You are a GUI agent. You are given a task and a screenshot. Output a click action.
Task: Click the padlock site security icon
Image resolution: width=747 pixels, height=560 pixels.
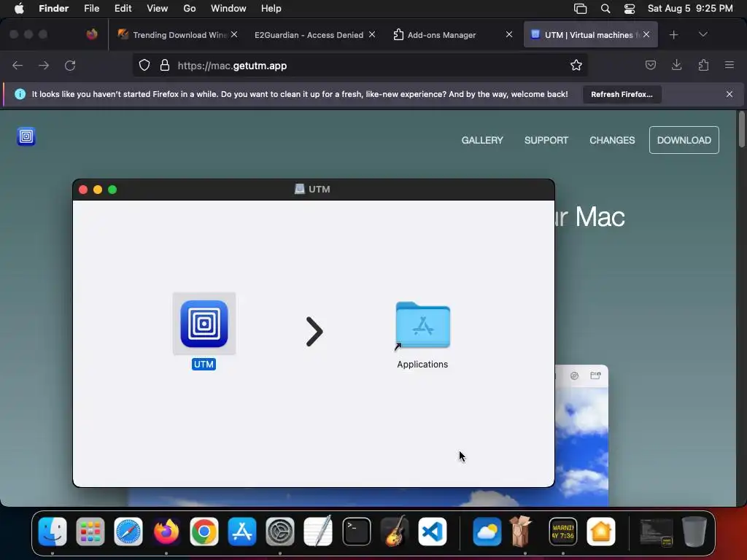pos(165,66)
